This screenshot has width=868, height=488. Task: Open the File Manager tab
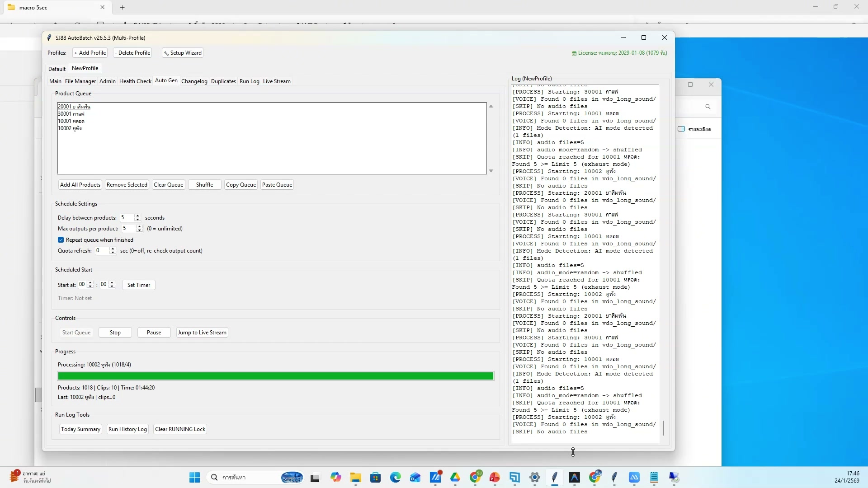[x=80, y=81]
